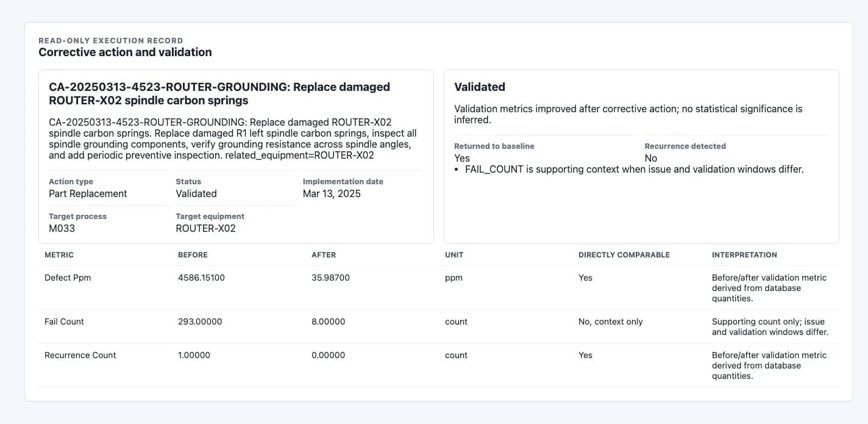Select the after value 0.00000
The image size is (868, 424).
coord(328,355)
